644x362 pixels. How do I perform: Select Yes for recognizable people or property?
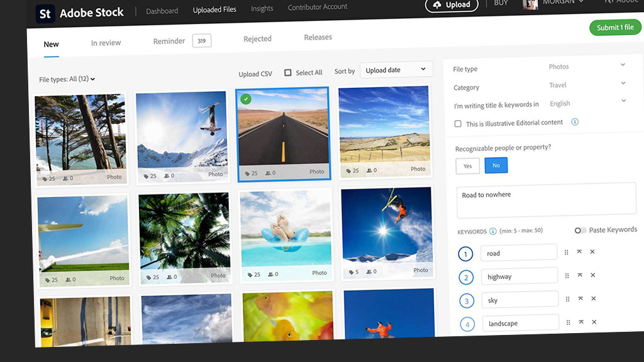click(x=467, y=166)
